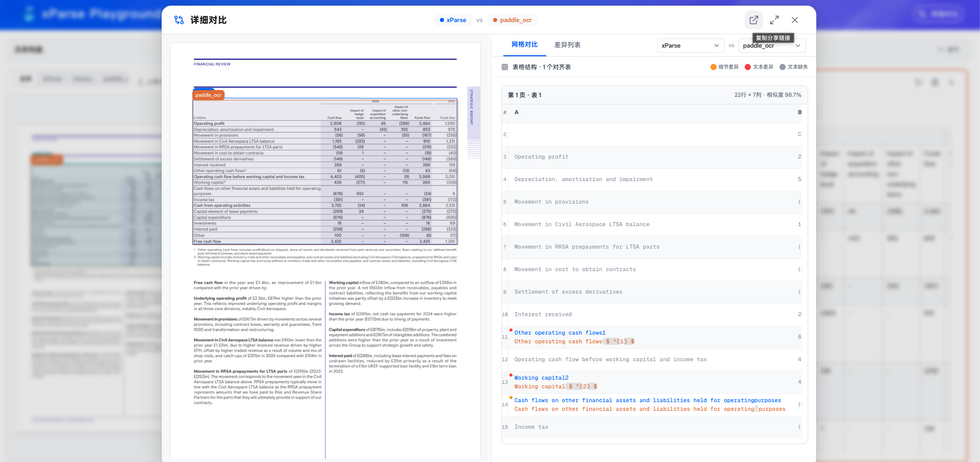The image size is (980, 462).
Task: Open the paddle_ocr model dropdown
Action: (x=772, y=46)
